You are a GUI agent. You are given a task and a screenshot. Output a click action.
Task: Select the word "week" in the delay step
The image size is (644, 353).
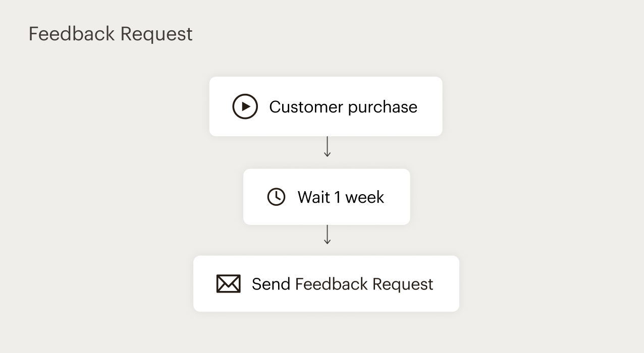(x=365, y=197)
